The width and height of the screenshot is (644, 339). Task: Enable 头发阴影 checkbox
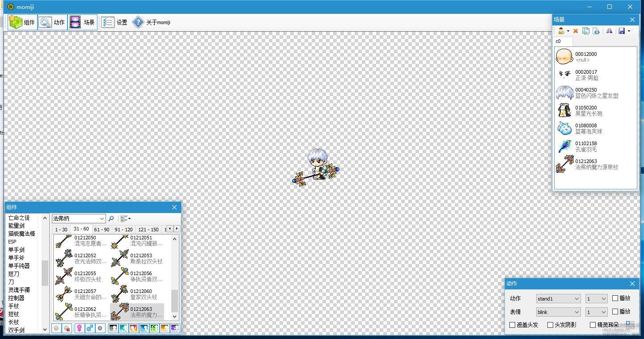pyautogui.click(x=562, y=325)
